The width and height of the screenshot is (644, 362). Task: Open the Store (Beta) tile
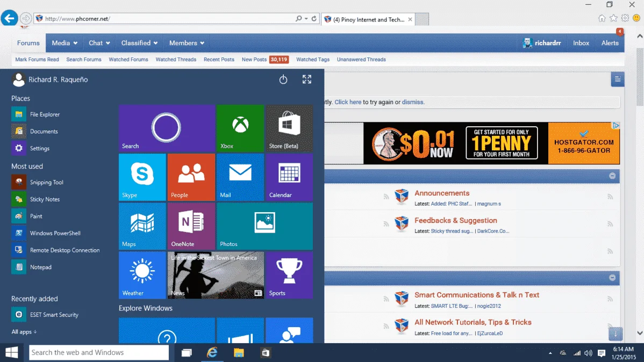(x=289, y=128)
